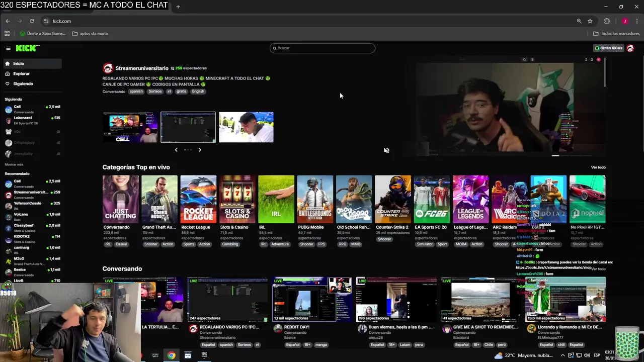644x362 pixels.
Task: Open Epic Games launcher from taskbar
Action: (x=204, y=355)
